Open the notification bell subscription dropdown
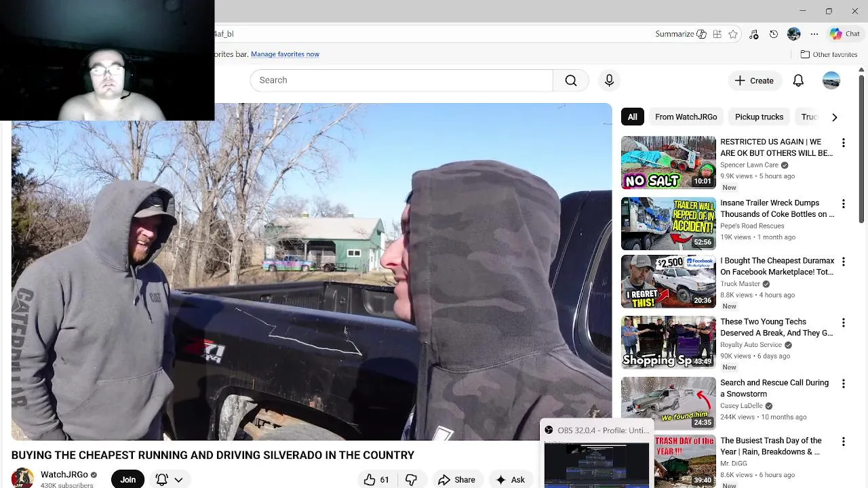The image size is (868, 488). coord(169,479)
